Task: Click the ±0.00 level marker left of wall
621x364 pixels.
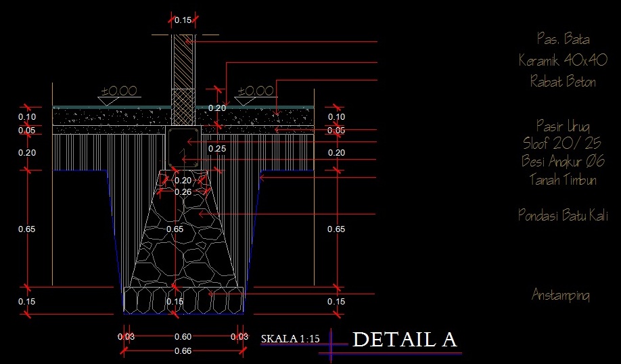Action: click(119, 91)
